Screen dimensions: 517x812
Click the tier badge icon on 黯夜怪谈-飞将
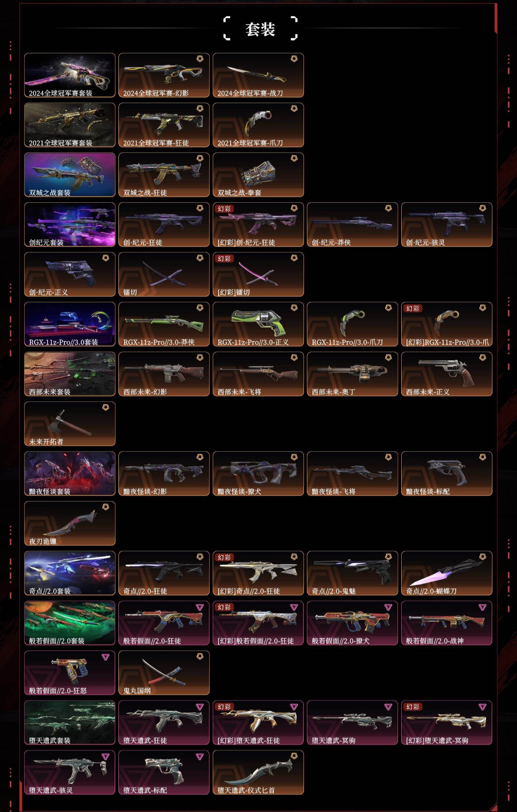click(388, 457)
